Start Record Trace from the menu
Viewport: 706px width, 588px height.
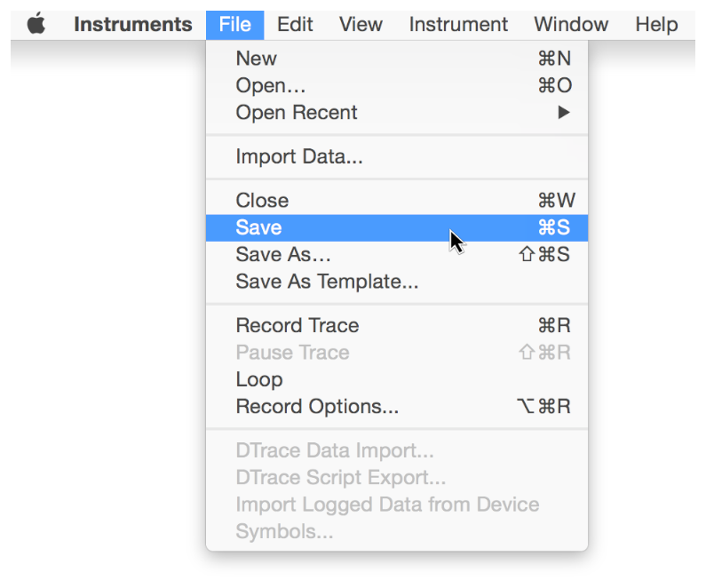[297, 326]
